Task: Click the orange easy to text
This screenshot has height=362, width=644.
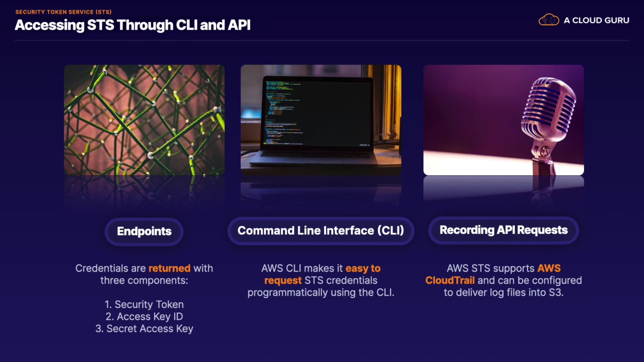Action: pos(363,268)
